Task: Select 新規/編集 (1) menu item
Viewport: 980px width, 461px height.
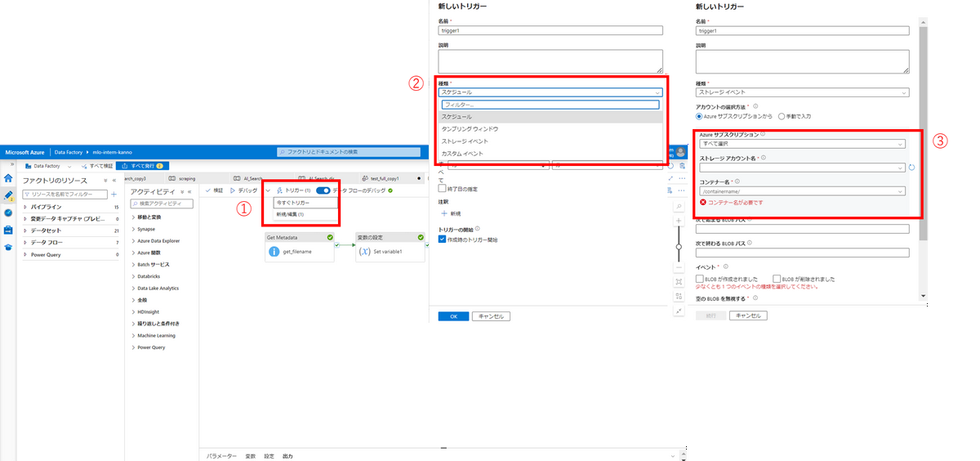Action: 305,214
